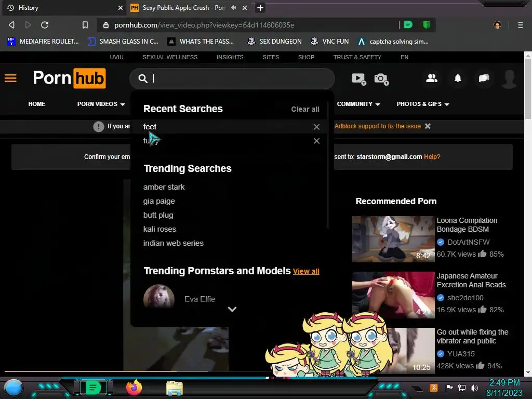The image size is (532, 399).
Task: Open the 8:42 recommended video thumbnail
Action: click(393, 239)
